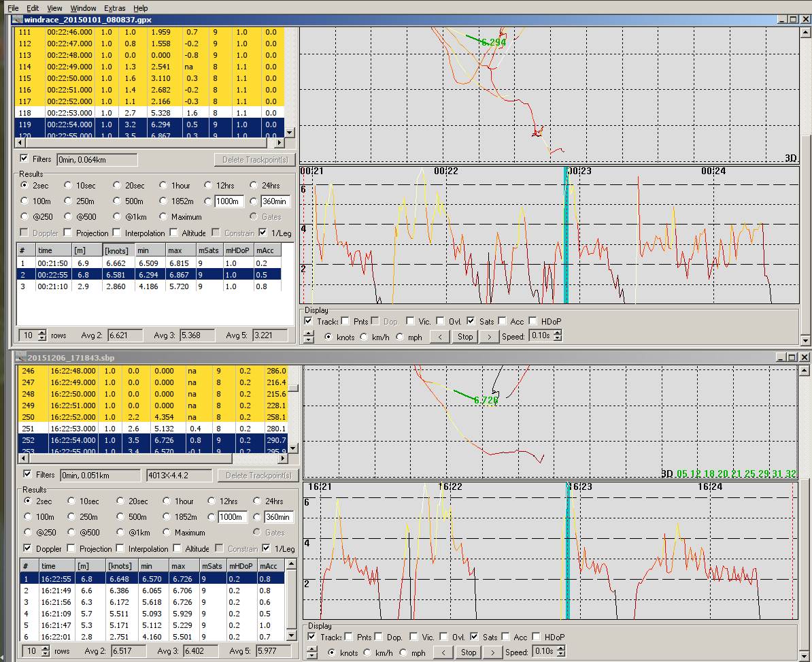Click the 1000m distance field in windrace window
812x662 pixels.
[x=229, y=201]
